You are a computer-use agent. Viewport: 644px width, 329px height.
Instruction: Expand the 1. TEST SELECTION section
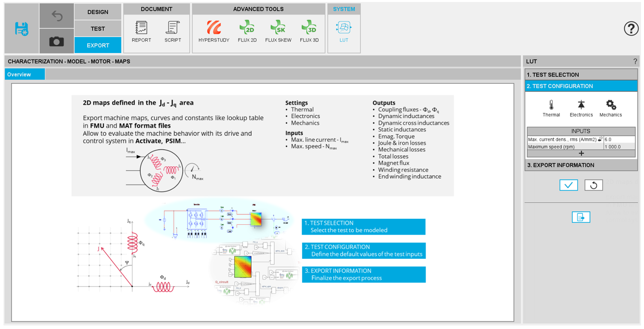tap(581, 75)
